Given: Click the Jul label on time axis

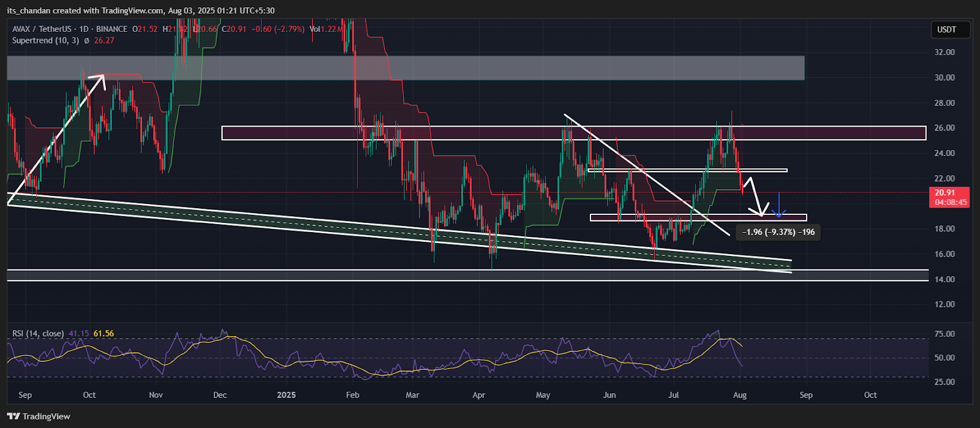Looking at the screenshot, I should pos(674,395).
